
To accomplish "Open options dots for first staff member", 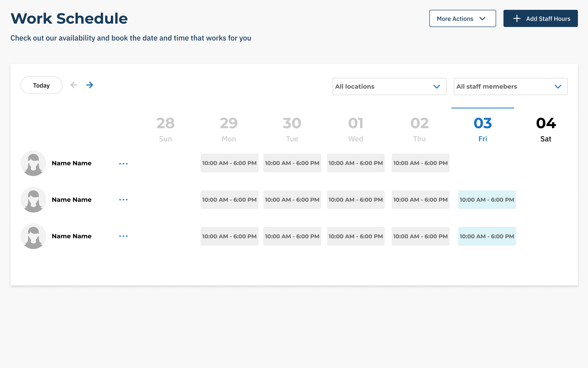I will click(123, 164).
